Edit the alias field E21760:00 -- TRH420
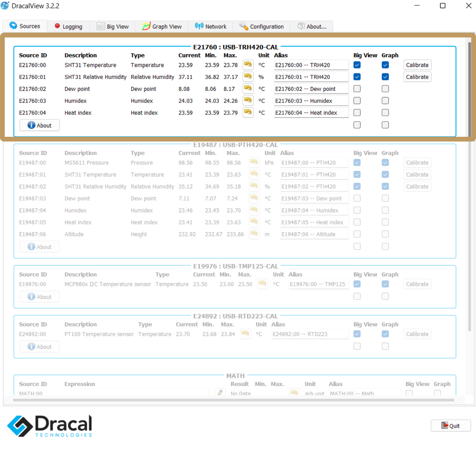 [x=311, y=65]
